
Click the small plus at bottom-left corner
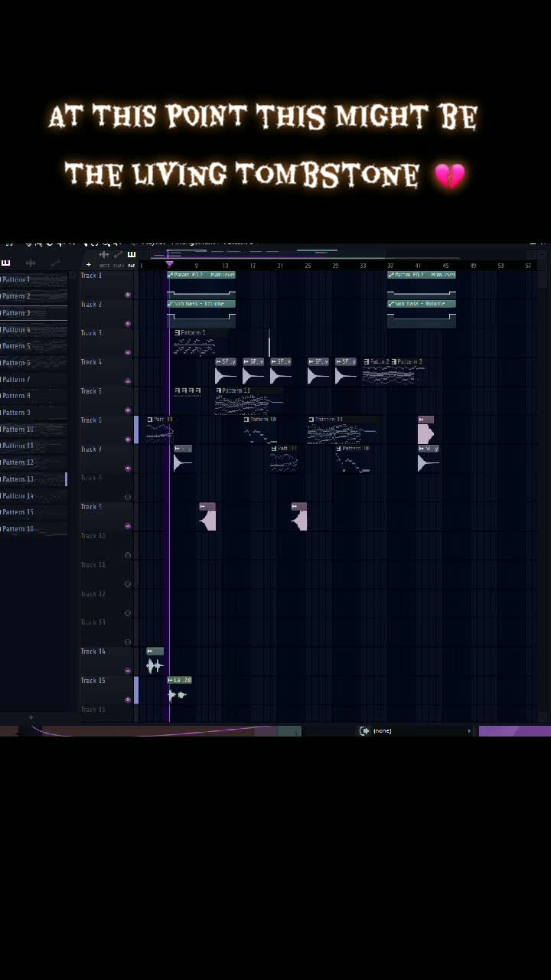tap(31, 718)
